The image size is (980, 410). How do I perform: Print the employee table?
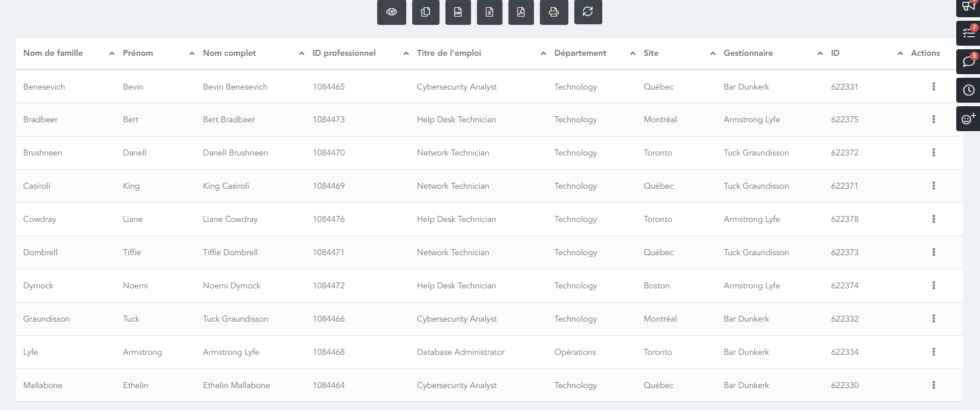tap(554, 12)
